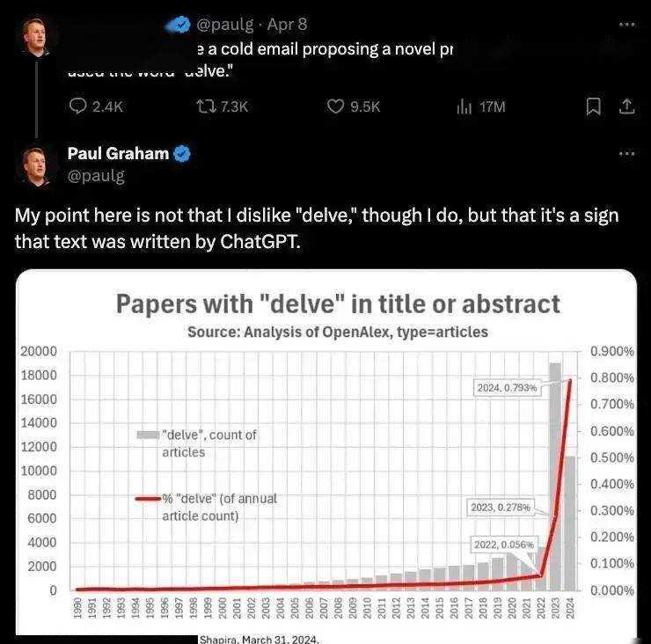Click the @paulg handle in the top tweet
Viewport: 651px width, 644px height.
click(224, 25)
